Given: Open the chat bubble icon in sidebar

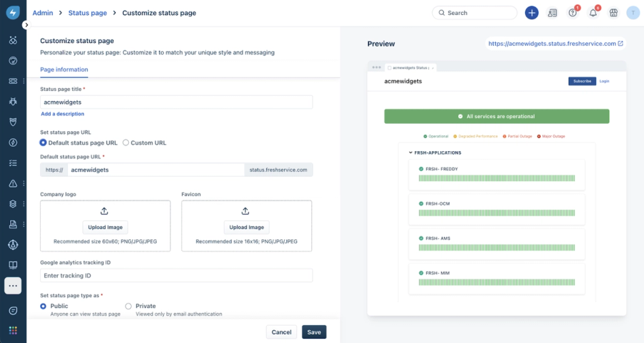Looking at the screenshot, I should (13, 311).
